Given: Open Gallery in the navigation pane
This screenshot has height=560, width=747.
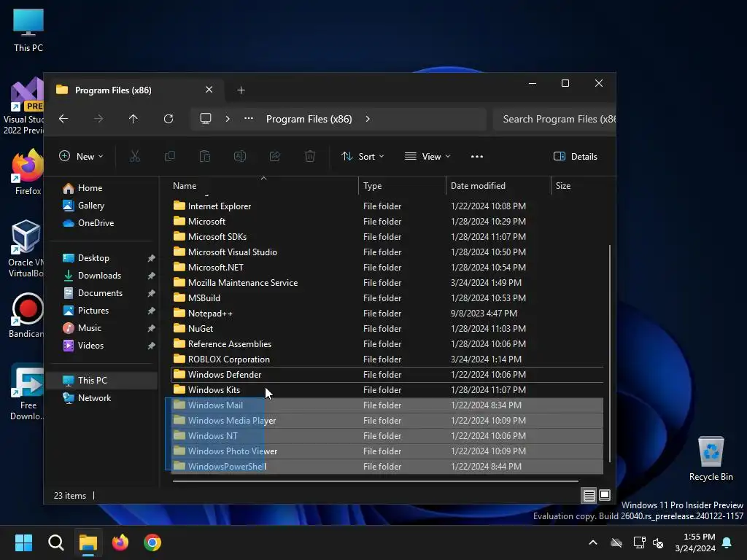Looking at the screenshot, I should 102,205.
